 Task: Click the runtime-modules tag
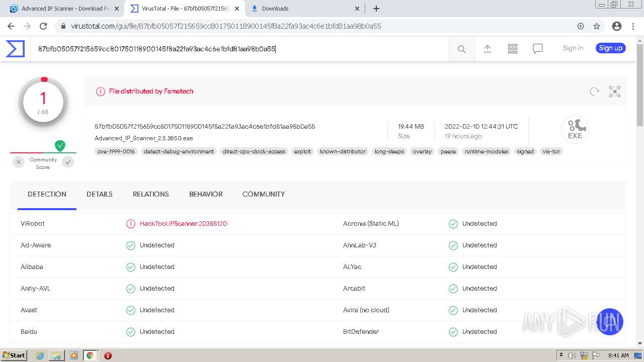click(x=487, y=151)
